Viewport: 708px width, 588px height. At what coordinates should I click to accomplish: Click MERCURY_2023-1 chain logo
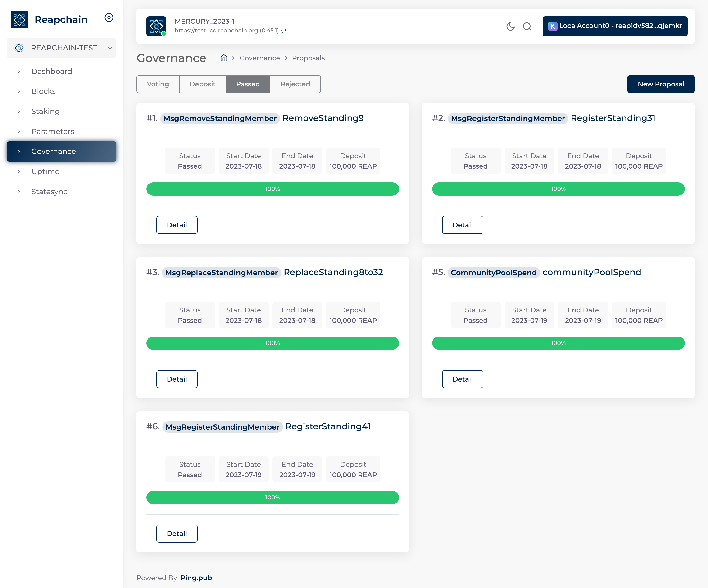[156, 26]
